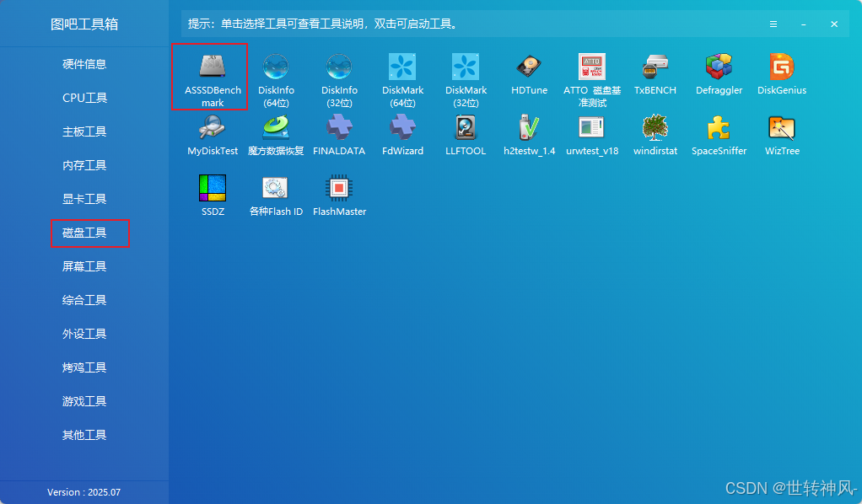Select the 显卡工具 sidebar entry
862x504 pixels.
point(84,199)
